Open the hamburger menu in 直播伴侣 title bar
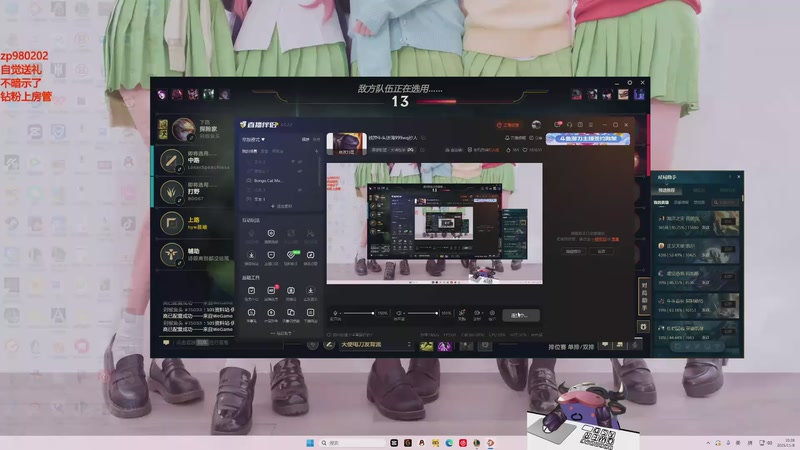800x450 pixels. coord(591,124)
